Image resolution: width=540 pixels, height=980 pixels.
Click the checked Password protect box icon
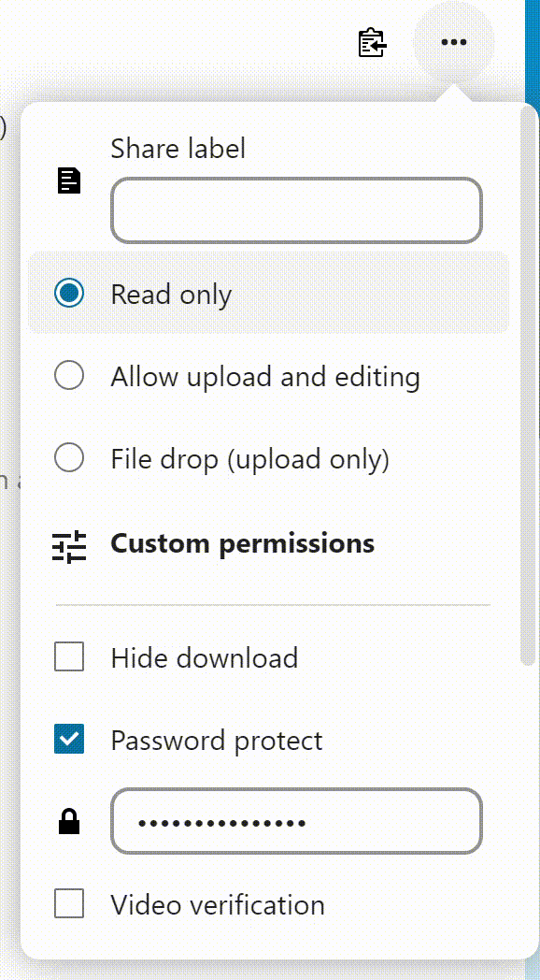(68, 739)
